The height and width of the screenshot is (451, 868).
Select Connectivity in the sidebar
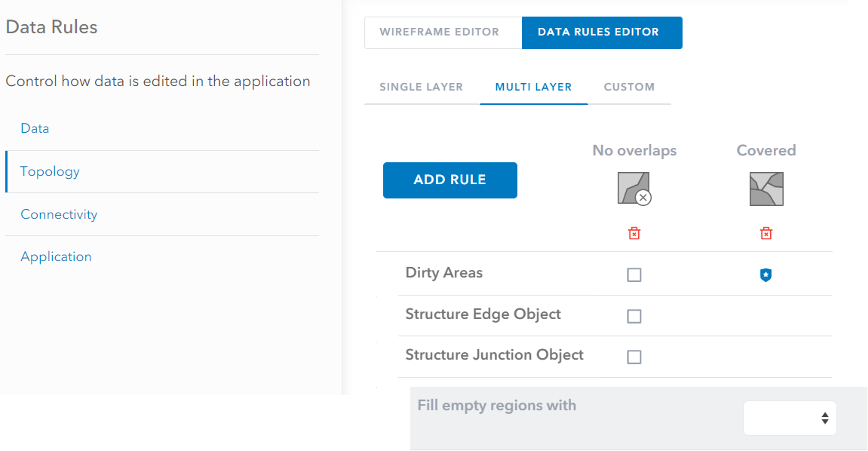tap(59, 214)
